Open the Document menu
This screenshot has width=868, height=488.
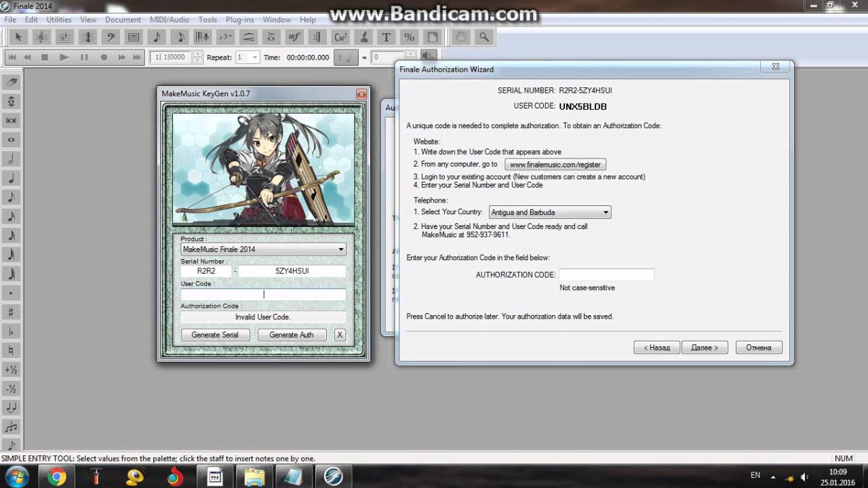coord(123,20)
